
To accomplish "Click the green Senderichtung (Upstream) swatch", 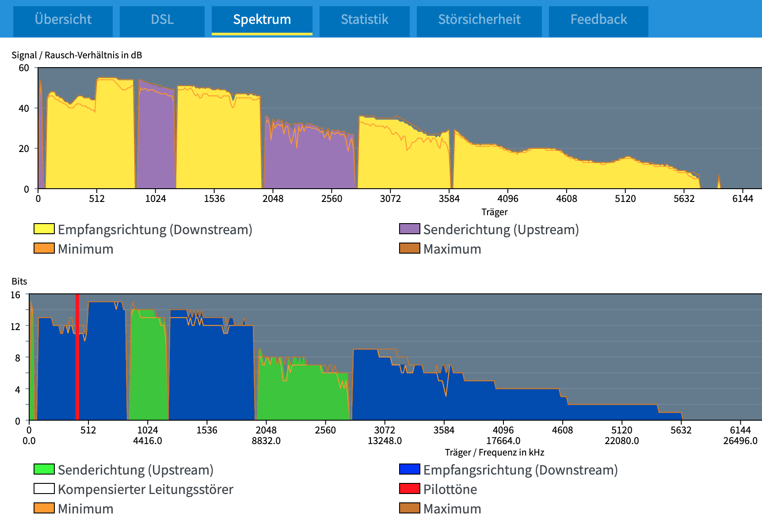I will click(44, 469).
